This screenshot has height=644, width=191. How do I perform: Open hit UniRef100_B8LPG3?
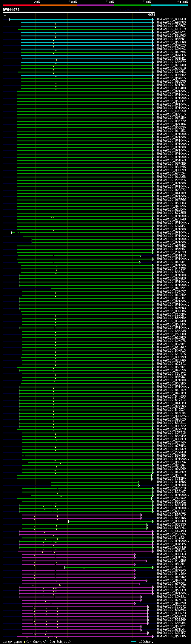pyautogui.click(x=171, y=36)
